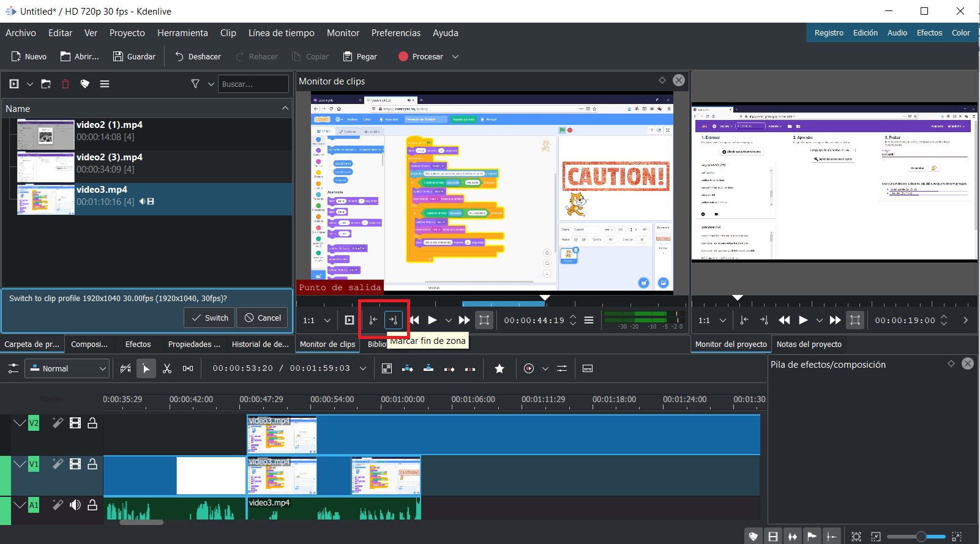Click the Abrir button

[80, 56]
